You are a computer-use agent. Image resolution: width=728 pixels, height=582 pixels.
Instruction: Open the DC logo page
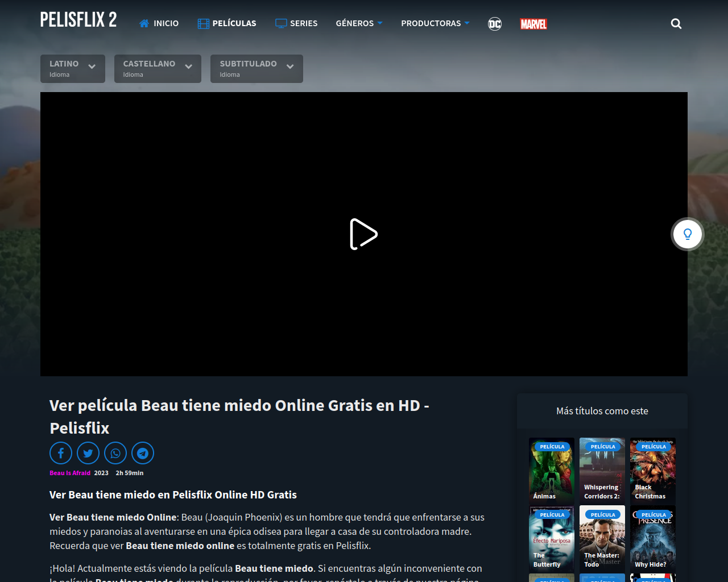coord(495,24)
